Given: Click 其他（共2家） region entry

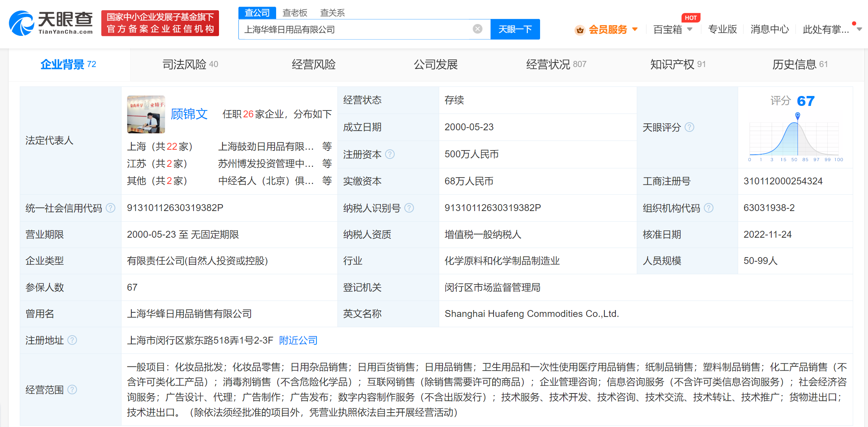Looking at the screenshot, I should [157, 181].
